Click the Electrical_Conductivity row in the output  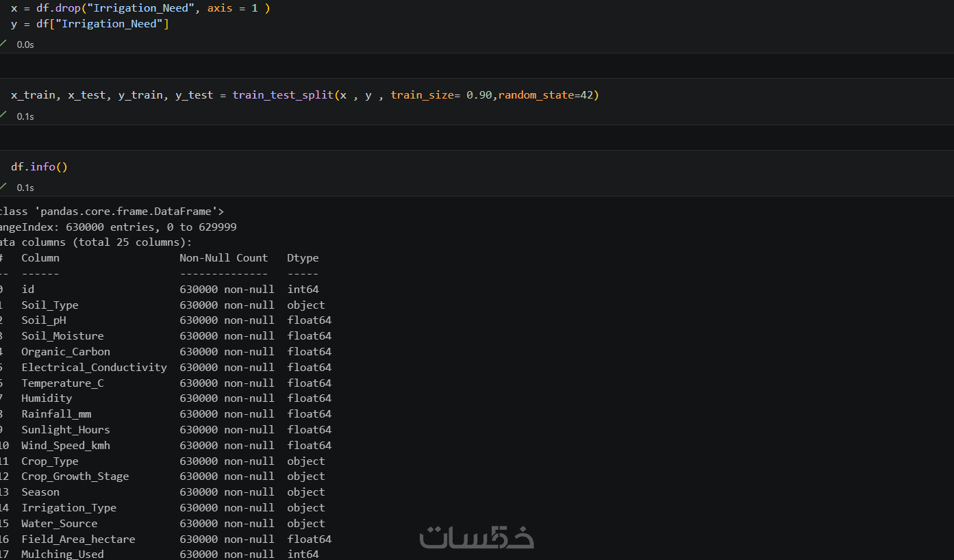[166, 368]
